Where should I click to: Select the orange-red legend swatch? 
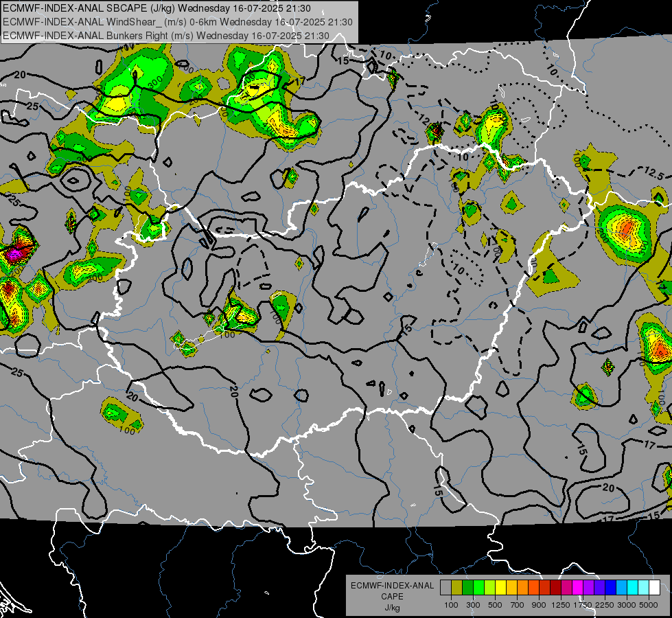pyautogui.click(x=533, y=587)
